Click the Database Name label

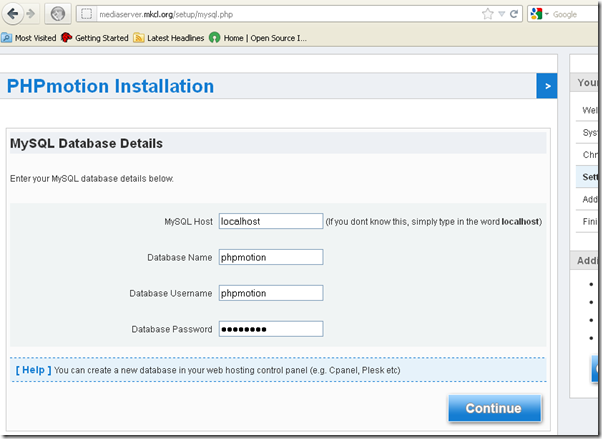[x=180, y=257]
